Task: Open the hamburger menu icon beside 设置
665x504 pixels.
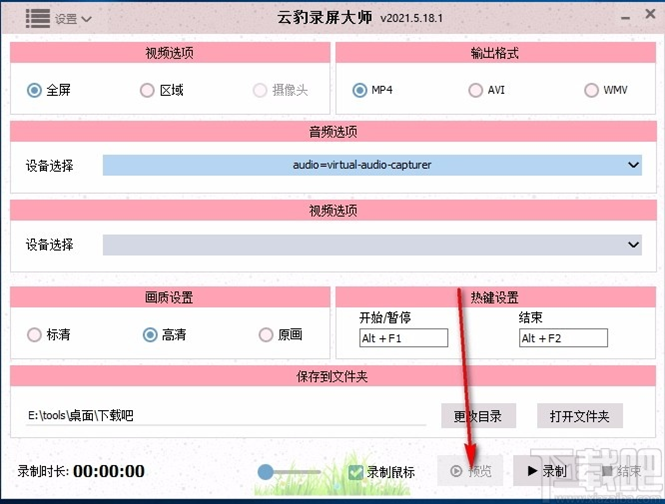Action: (37, 18)
